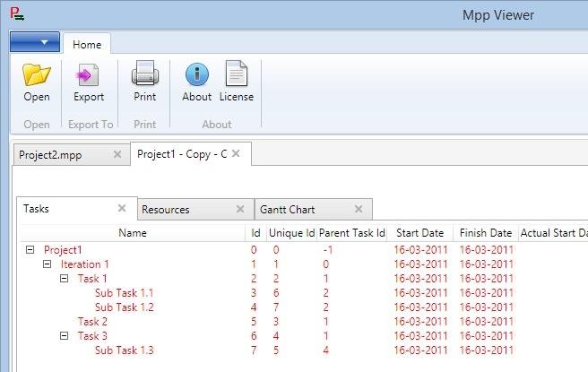Click the Export icon in ribbon
Image resolution: width=588 pixels, height=372 pixels.
click(88, 74)
